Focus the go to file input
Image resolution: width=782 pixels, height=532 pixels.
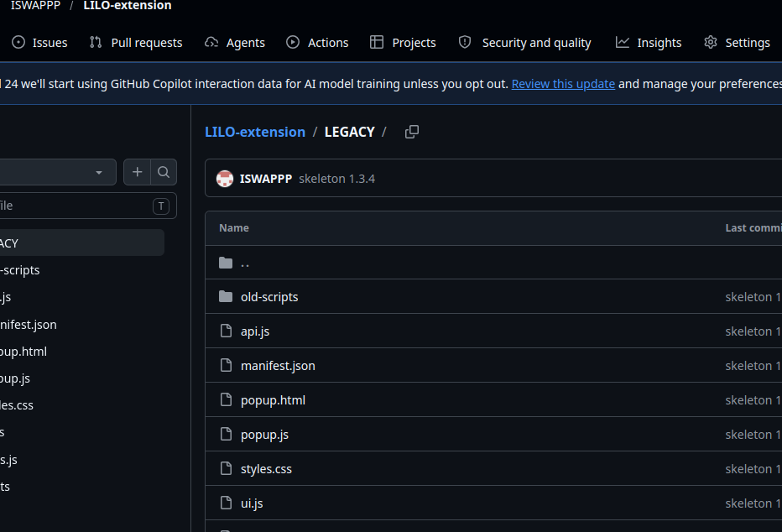coord(87,206)
